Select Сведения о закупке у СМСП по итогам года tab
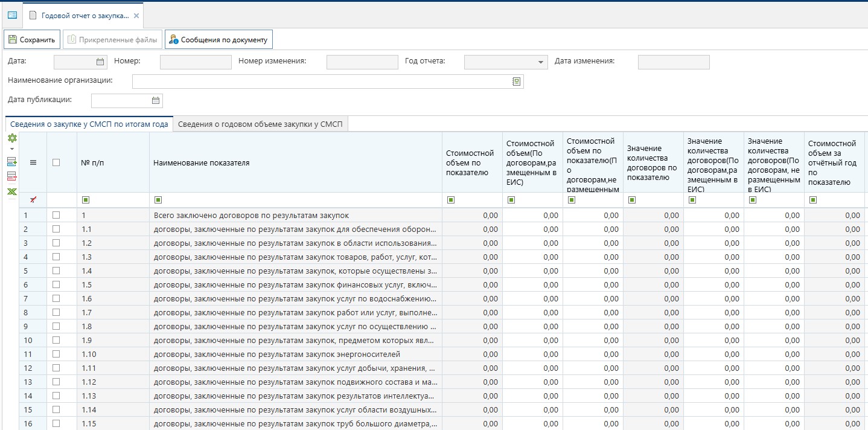868x430 pixels. coord(89,124)
